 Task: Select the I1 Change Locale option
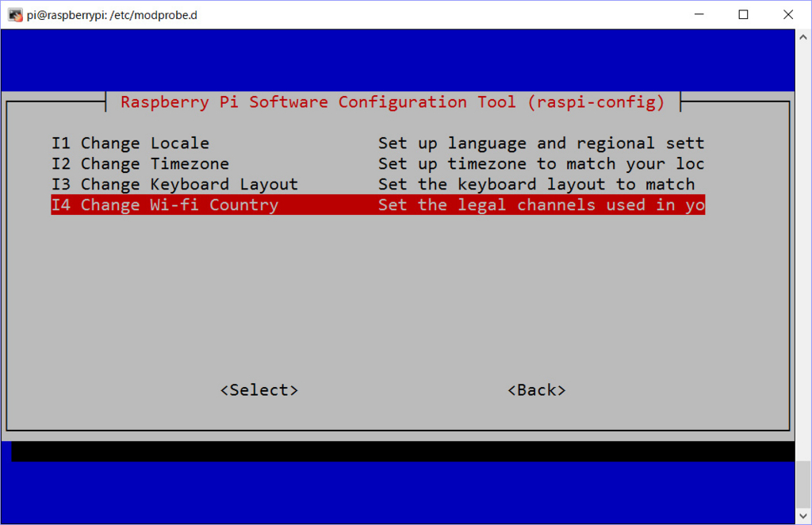tap(377, 143)
